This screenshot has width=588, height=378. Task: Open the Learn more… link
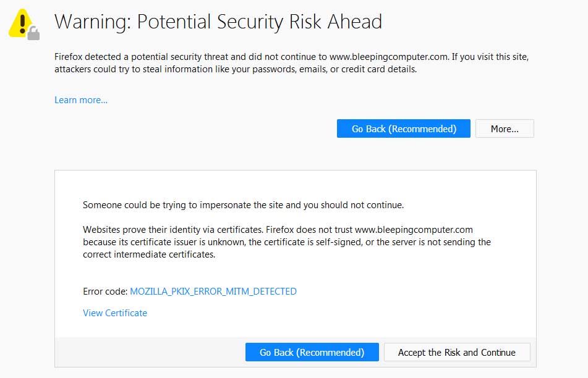click(81, 100)
